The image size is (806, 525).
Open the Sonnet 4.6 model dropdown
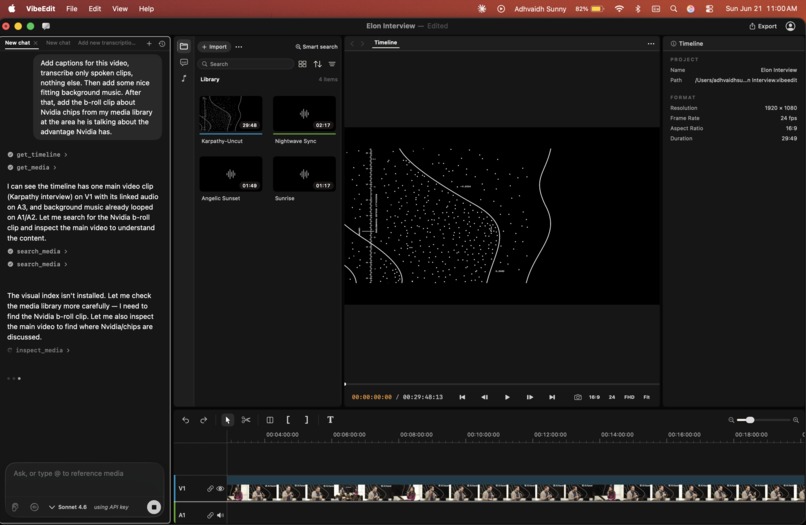68,507
